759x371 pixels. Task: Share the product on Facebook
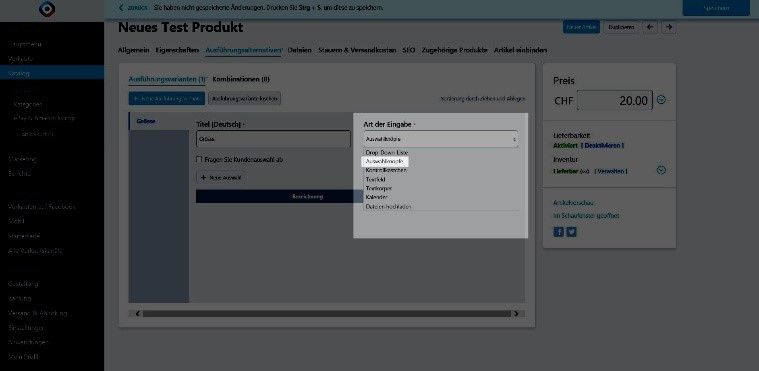(x=558, y=232)
